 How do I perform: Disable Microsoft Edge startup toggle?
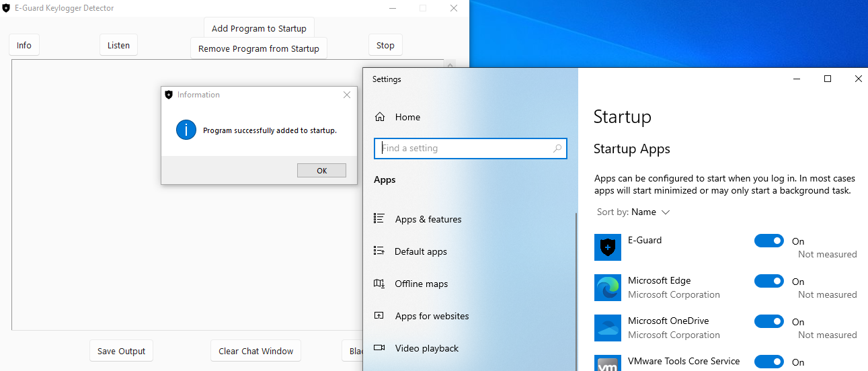pos(769,281)
